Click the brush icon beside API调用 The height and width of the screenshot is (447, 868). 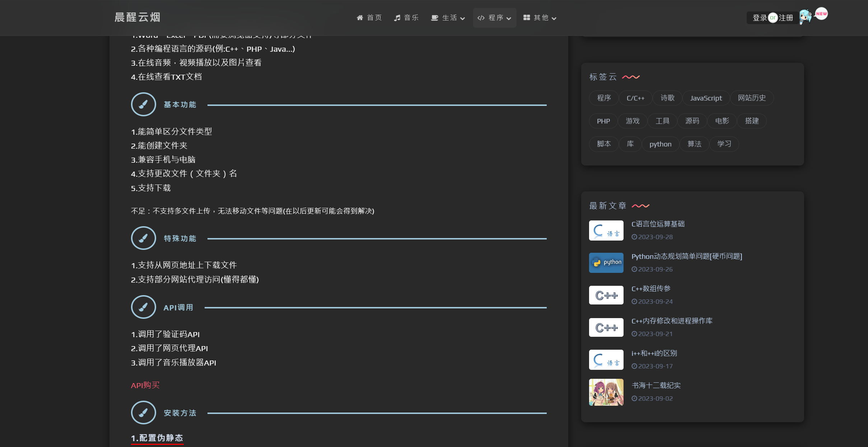point(143,307)
